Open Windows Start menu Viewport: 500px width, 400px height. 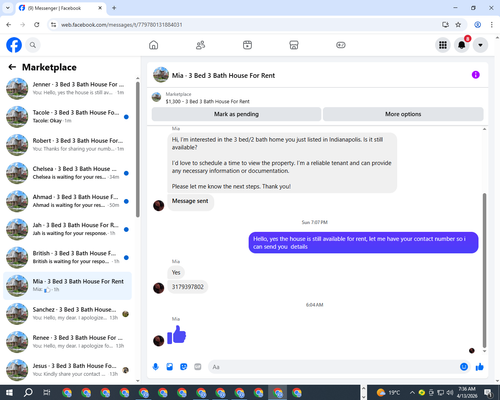coord(9,392)
